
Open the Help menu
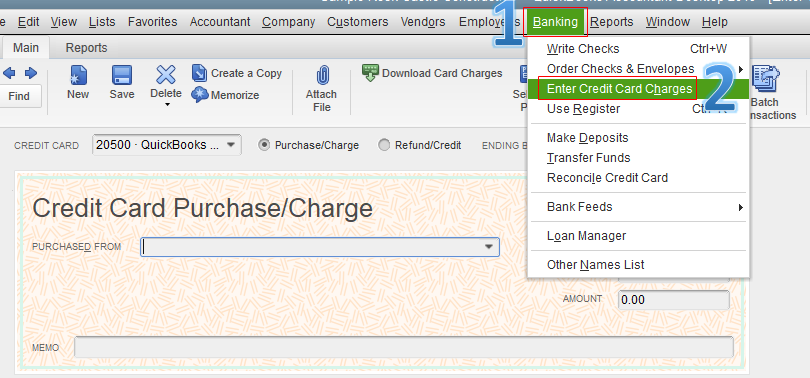pyautogui.click(x=714, y=22)
